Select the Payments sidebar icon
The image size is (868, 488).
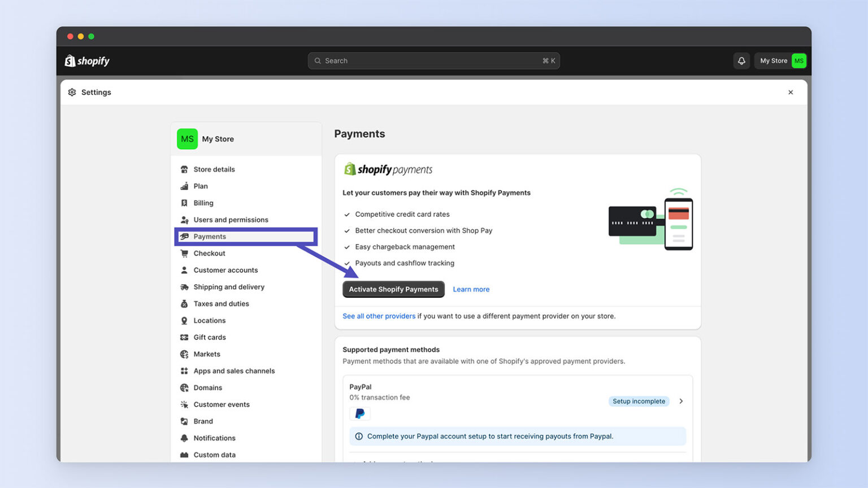click(185, 237)
